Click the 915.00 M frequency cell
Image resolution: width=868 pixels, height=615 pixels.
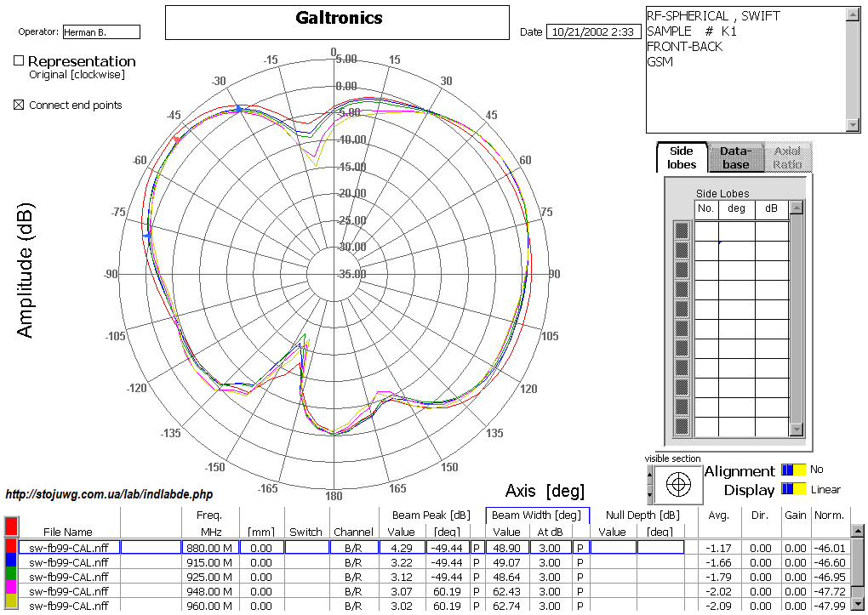point(210,562)
